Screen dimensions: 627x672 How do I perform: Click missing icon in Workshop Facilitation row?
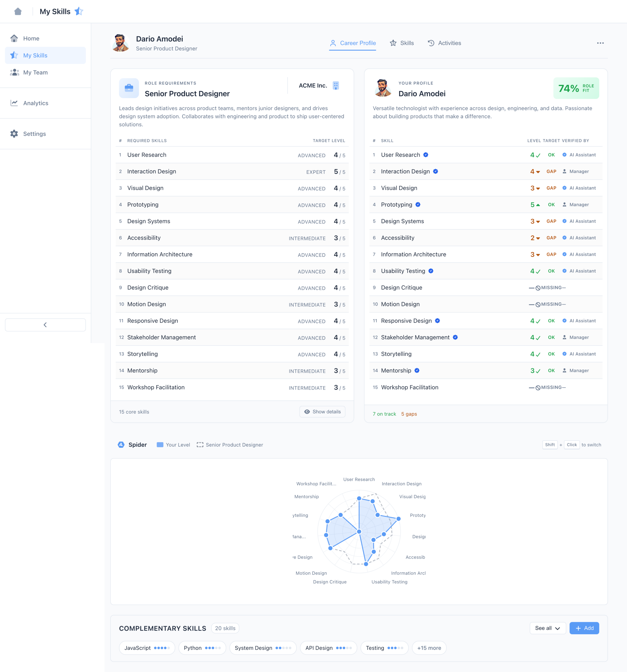(x=538, y=388)
